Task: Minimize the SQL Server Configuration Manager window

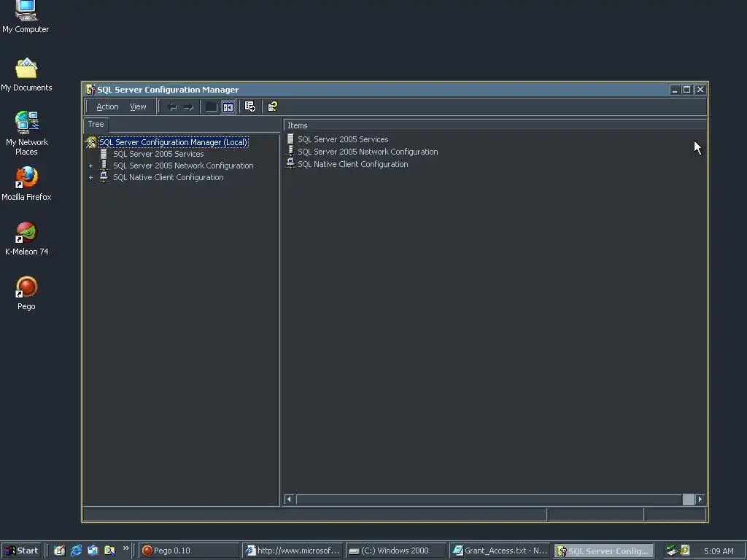Action: click(x=675, y=90)
